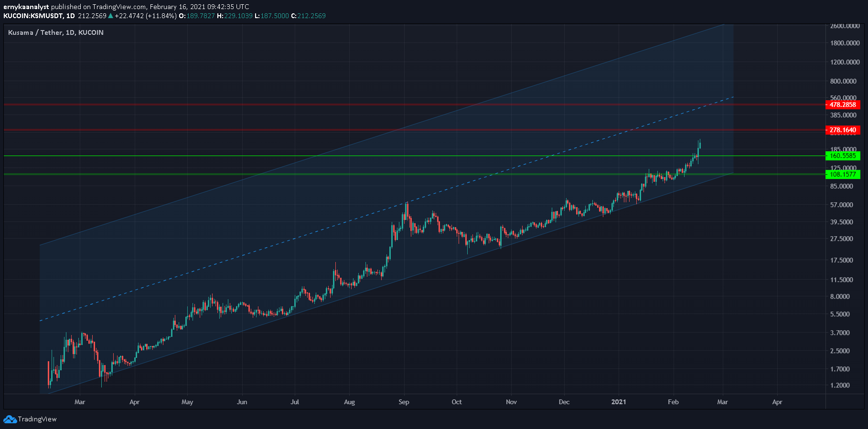This screenshot has height=429, width=868.
Task: Click the 57.0000 price axis value
Action: coord(842,205)
